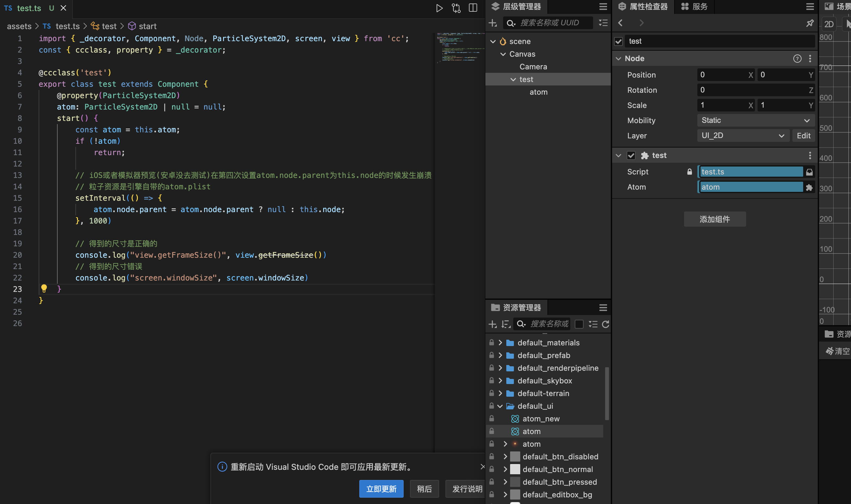The height and width of the screenshot is (504, 851).
Task: Select the test.ts editor tab
Action: pyautogui.click(x=29, y=8)
